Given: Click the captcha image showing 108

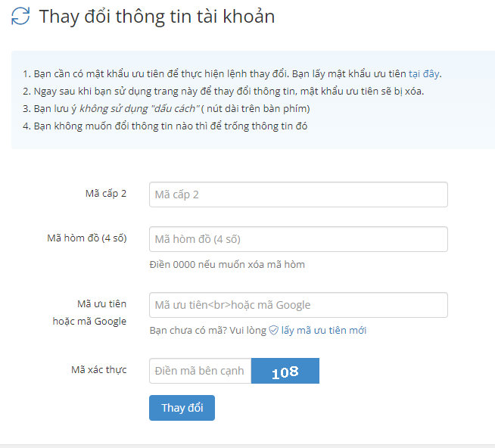Looking at the screenshot, I should click(x=285, y=372).
